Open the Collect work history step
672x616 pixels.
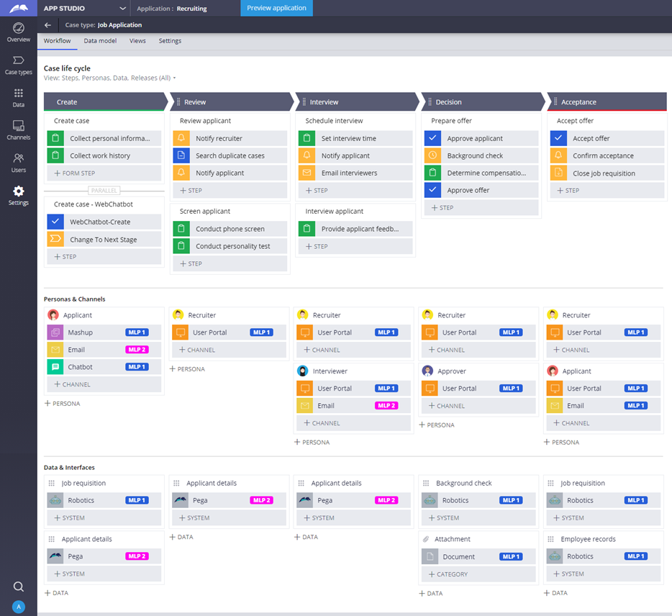click(x=104, y=155)
